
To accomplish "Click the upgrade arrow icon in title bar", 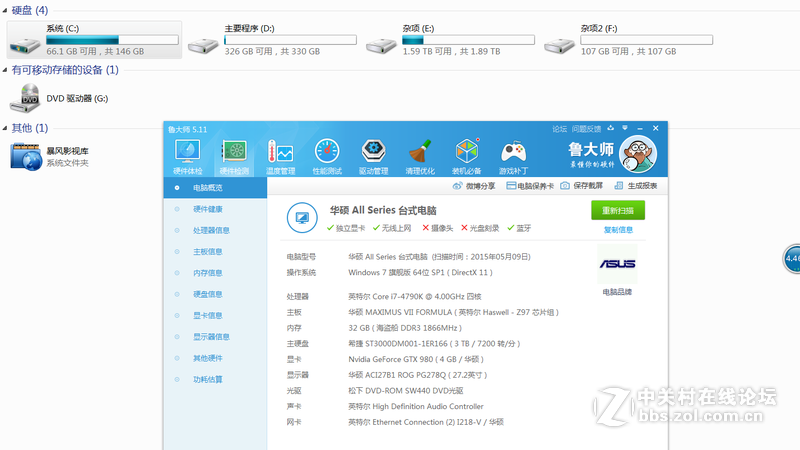I will pos(611,128).
